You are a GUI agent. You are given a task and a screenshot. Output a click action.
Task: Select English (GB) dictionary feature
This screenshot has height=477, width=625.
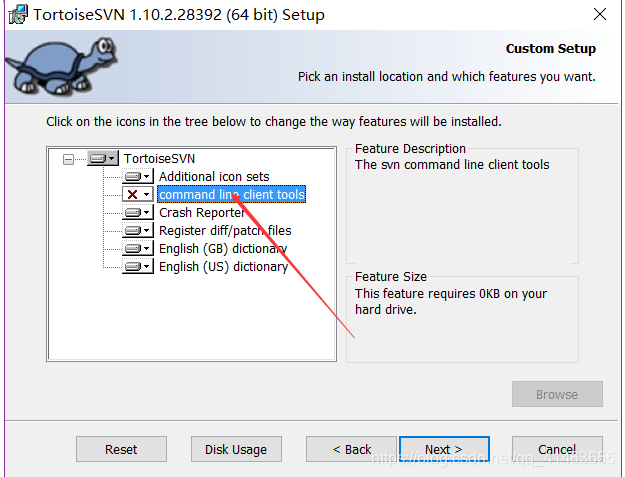coord(223,249)
